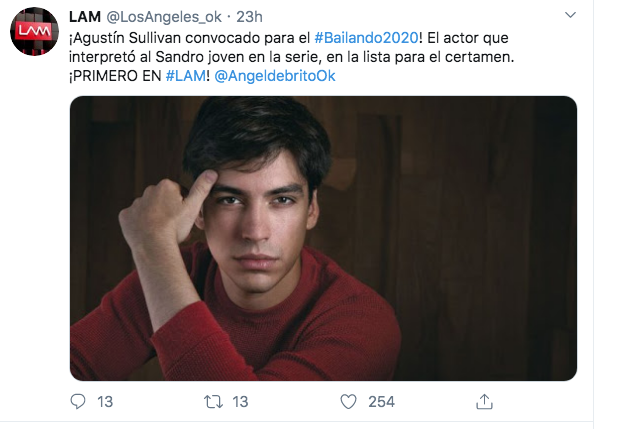View the attached photo of Agustín Sullivan
Image resolution: width=617 pixels, height=429 pixels.
tap(323, 238)
